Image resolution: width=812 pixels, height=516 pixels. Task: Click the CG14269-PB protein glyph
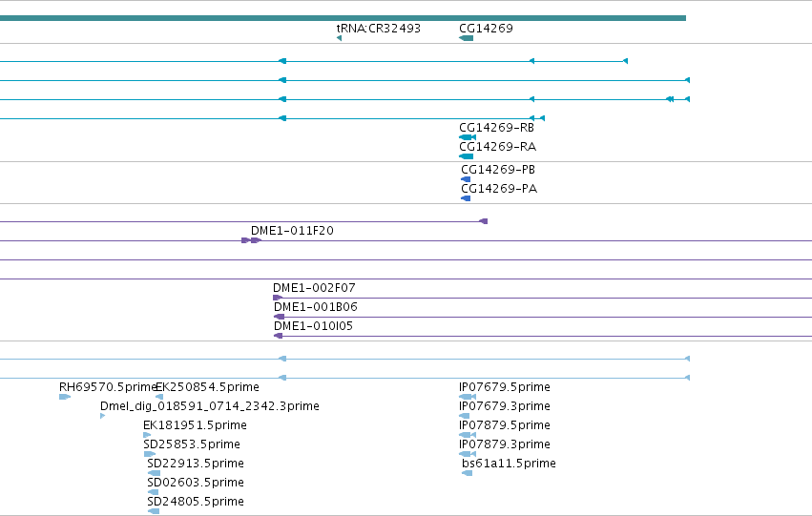click(x=466, y=179)
